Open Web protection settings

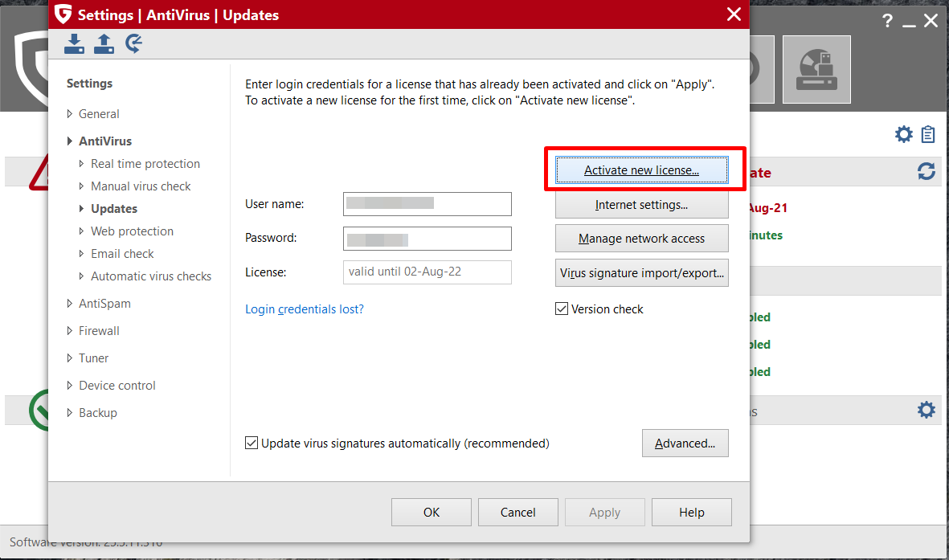(x=132, y=231)
